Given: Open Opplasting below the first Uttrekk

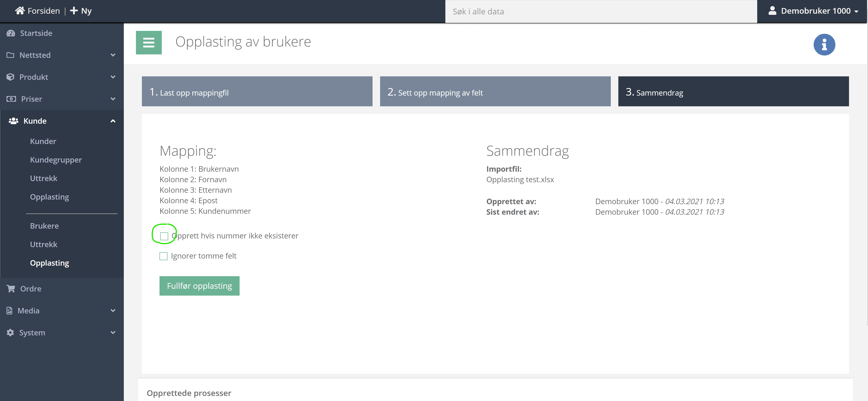Looking at the screenshot, I should pos(49,197).
